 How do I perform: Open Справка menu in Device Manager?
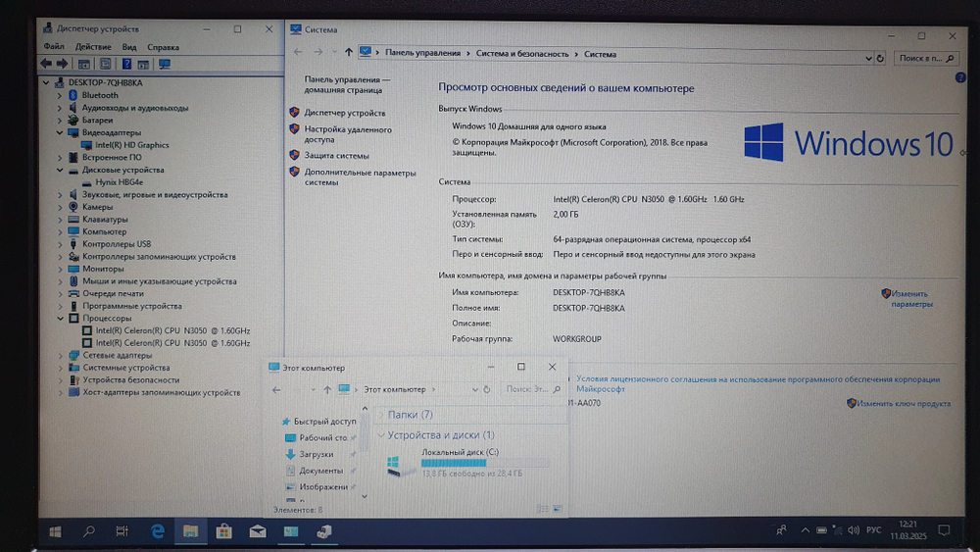pyautogui.click(x=163, y=47)
